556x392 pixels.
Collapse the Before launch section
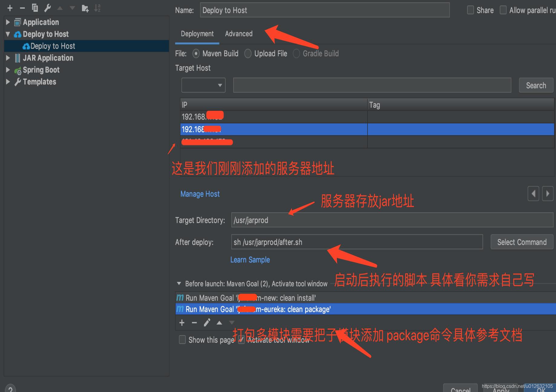(179, 284)
